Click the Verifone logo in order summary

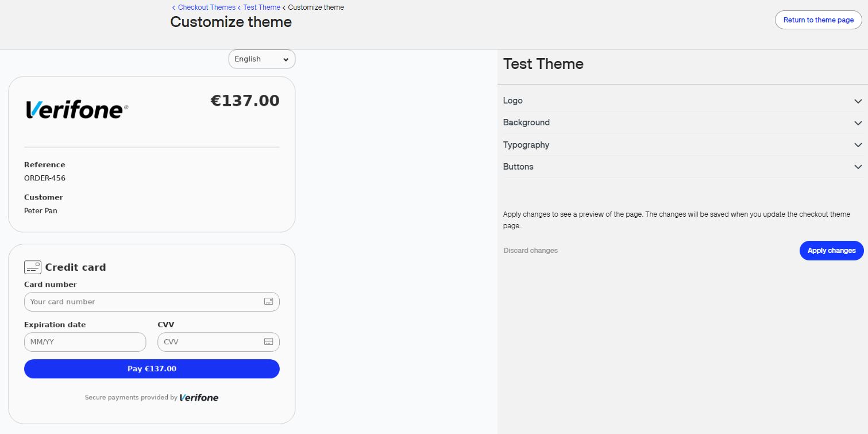76,109
